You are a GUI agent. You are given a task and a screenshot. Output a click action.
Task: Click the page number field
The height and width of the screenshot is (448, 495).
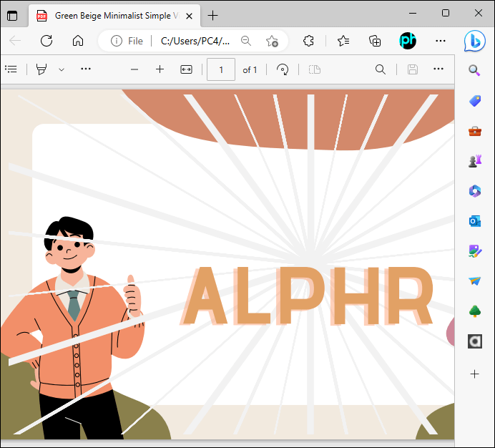pyautogui.click(x=221, y=69)
